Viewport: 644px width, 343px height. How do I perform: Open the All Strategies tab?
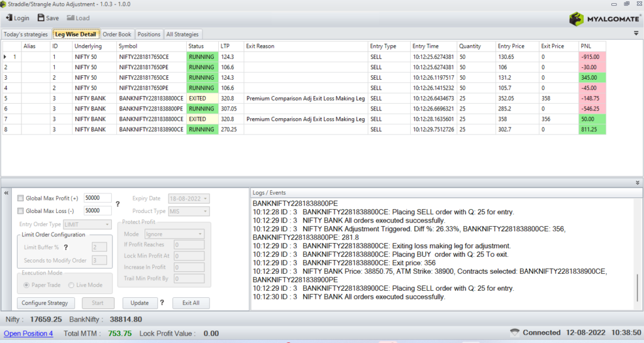coord(182,35)
